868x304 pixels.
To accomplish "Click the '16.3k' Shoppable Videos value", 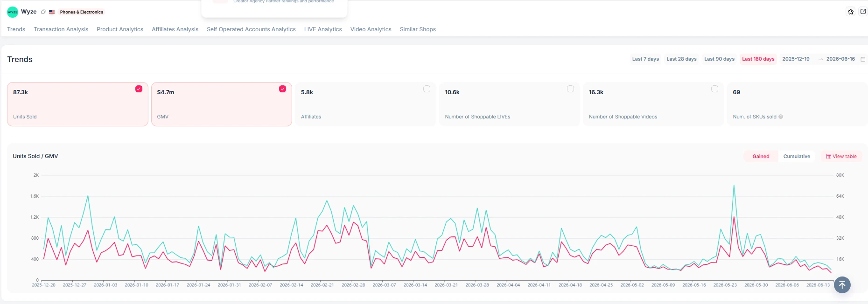I will (596, 92).
